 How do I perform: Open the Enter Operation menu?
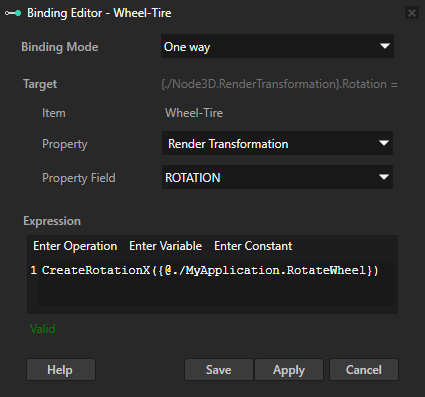tap(75, 246)
